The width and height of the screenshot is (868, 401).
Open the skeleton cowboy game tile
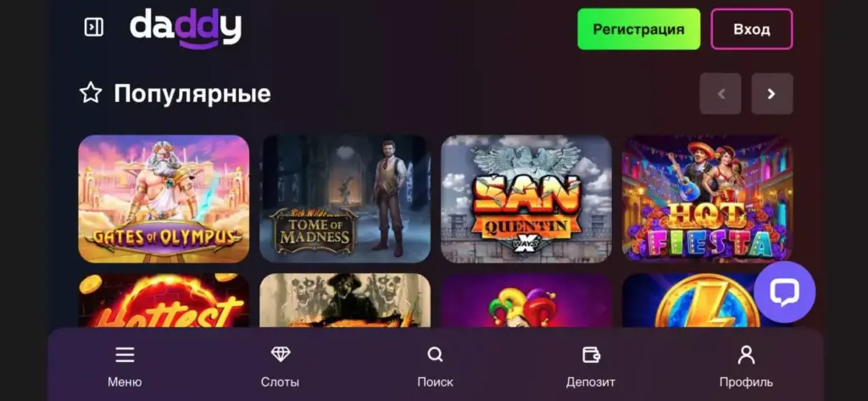tap(345, 300)
